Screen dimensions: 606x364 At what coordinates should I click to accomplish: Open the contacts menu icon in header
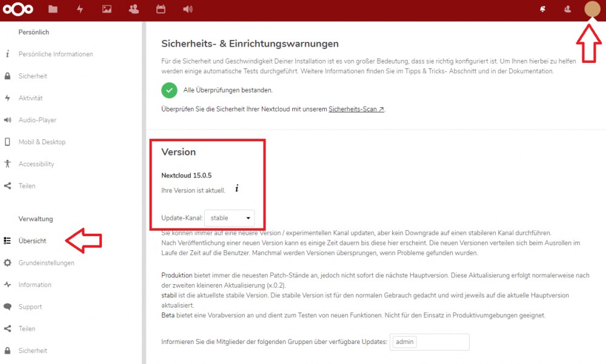pyautogui.click(x=567, y=9)
